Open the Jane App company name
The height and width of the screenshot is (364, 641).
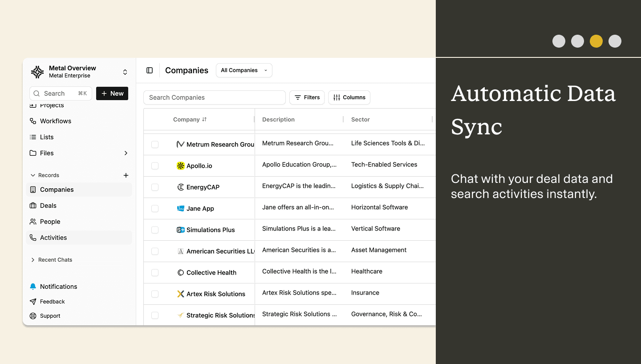pos(200,208)
